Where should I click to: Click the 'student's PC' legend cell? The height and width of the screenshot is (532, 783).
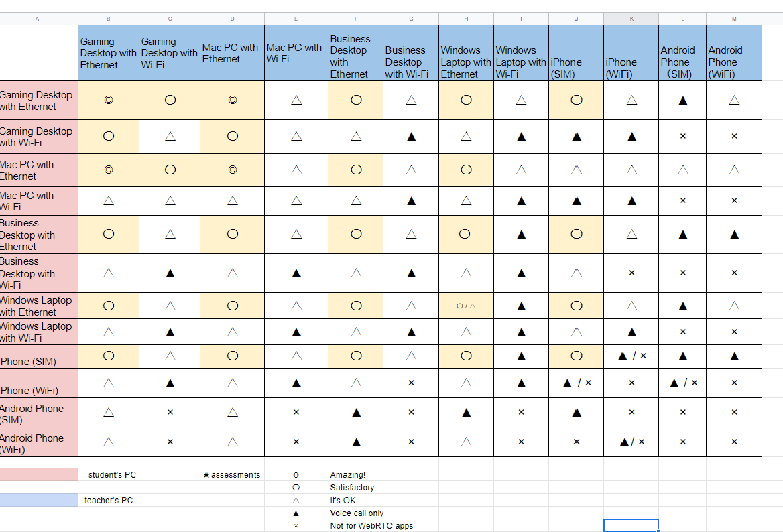[x=109, y=474]
